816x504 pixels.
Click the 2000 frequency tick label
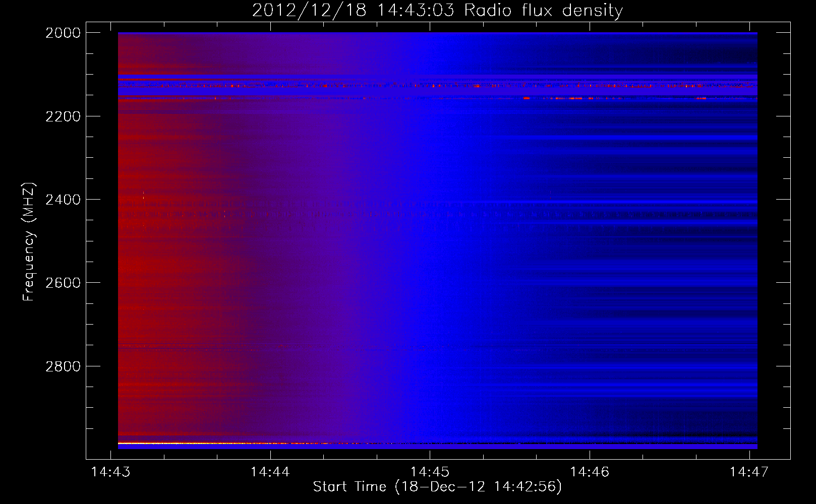[63, 33]
